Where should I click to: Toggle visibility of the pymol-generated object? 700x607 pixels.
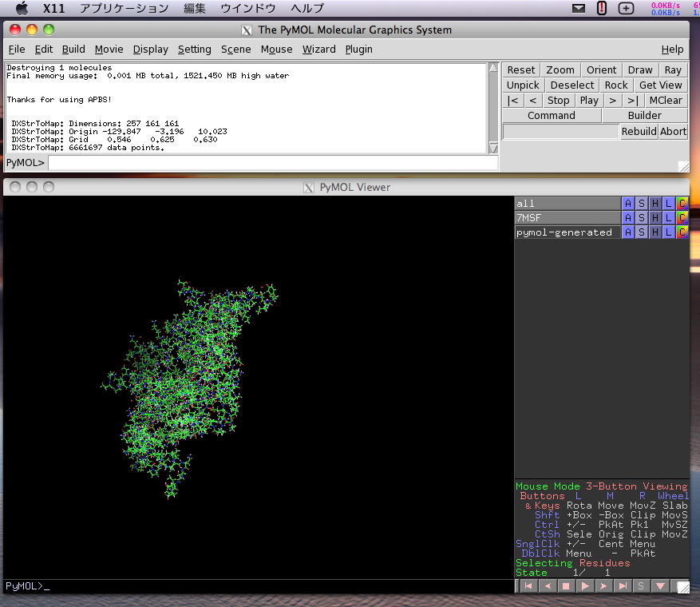(568, 232)
